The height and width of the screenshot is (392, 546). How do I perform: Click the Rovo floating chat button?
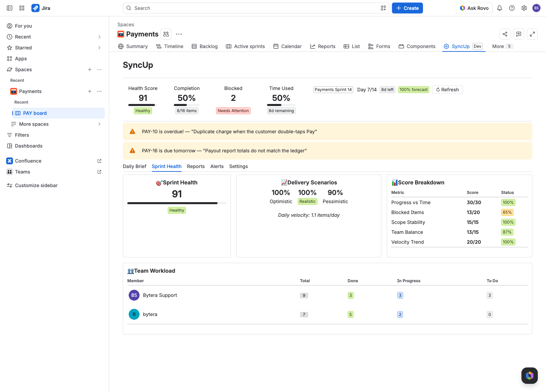pos(530,376)
